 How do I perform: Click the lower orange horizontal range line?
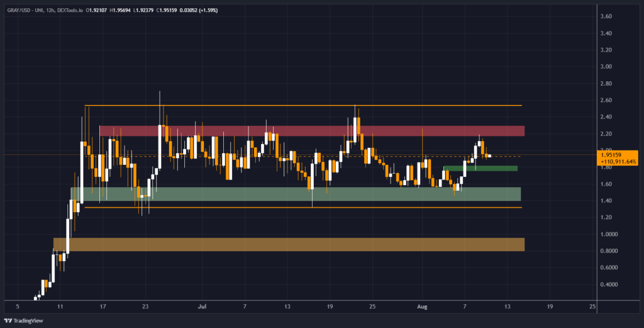(x=302, y=207)
